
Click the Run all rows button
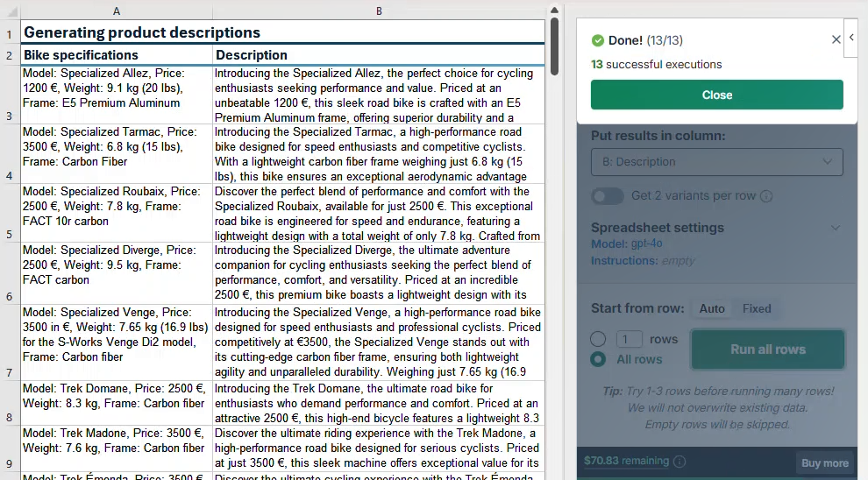click(767, 349)
